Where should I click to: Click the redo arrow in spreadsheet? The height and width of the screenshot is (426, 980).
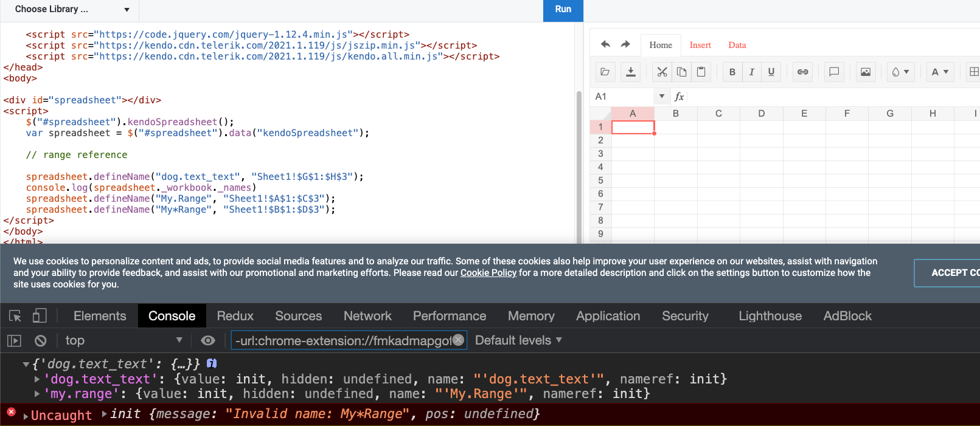click(x=625, y=44)
